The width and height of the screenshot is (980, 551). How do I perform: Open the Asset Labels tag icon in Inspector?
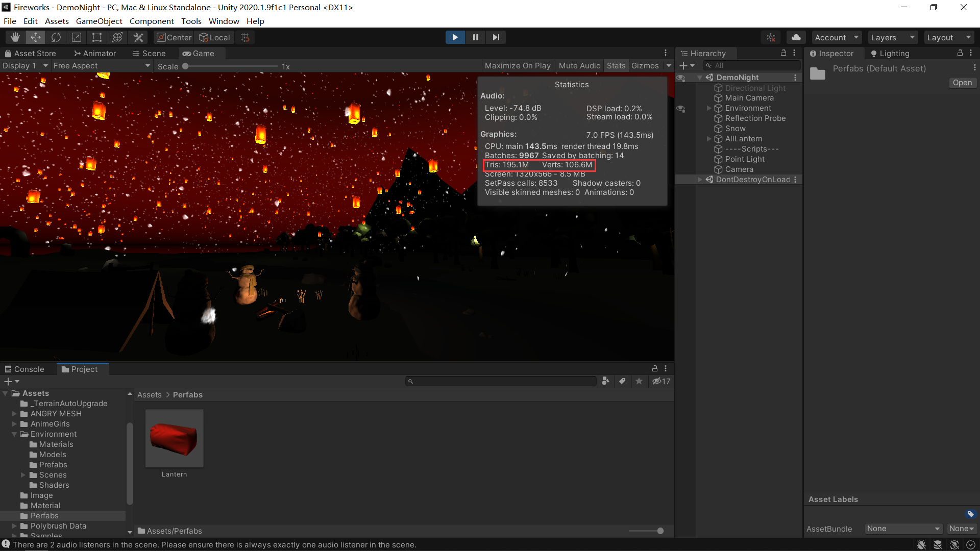970,514
